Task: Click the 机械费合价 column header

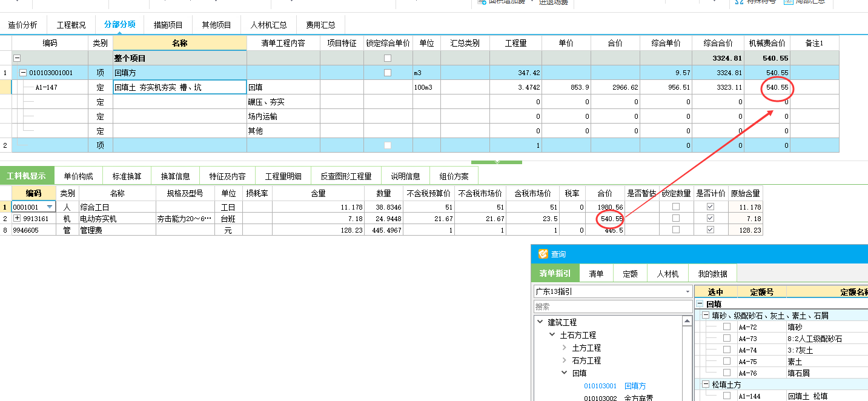Action: coord(767,43)
